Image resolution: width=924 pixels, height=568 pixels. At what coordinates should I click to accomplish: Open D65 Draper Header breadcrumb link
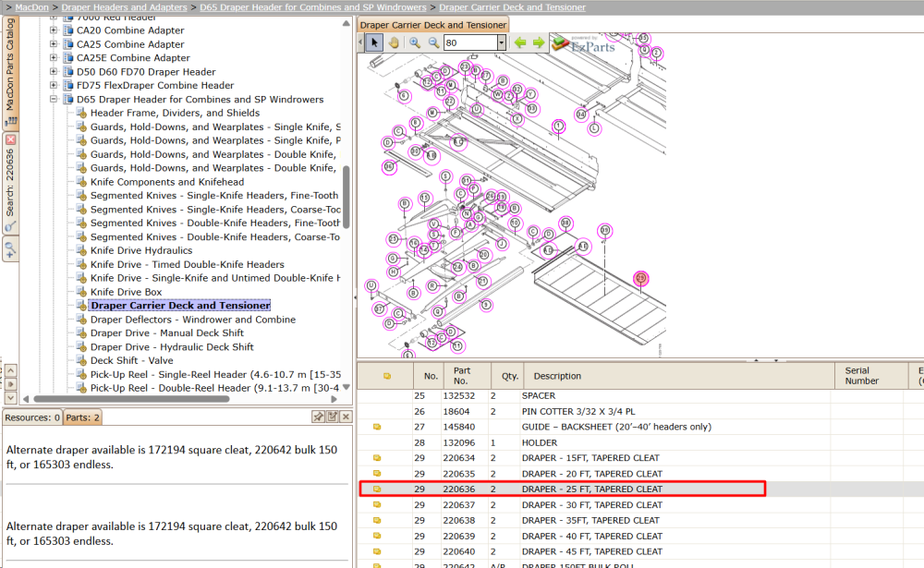point(313,7)
